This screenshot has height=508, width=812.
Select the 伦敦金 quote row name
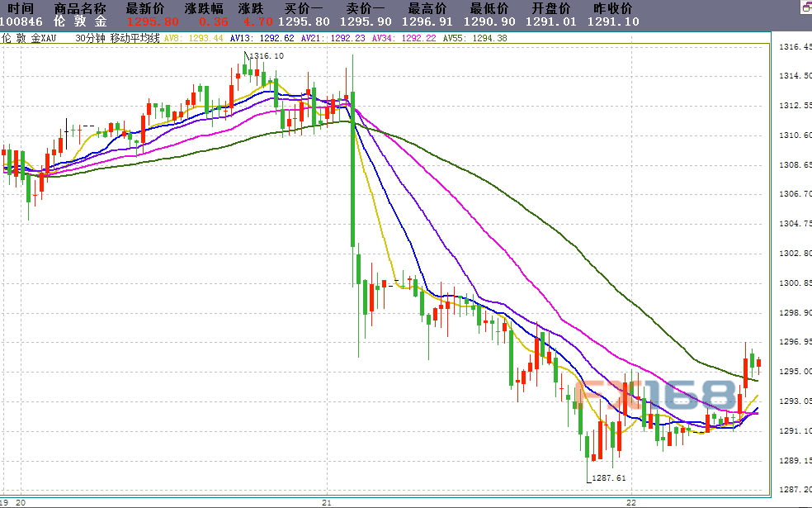coord(80,21)
